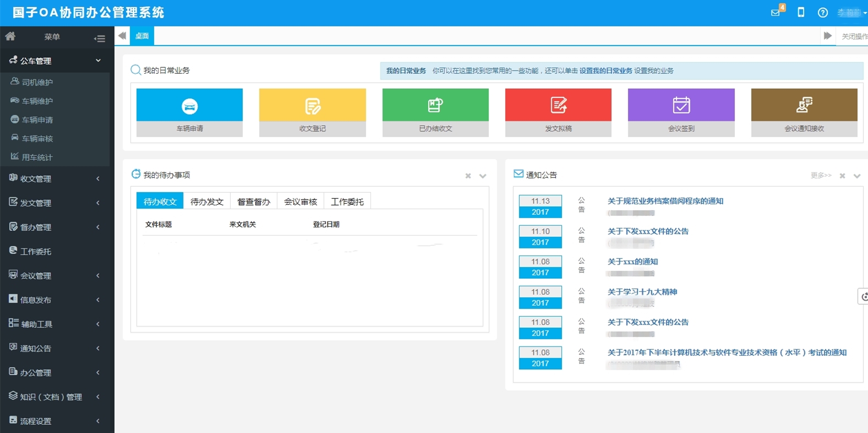Image resolution: width=868 pixels, height=433 pixels.
Task: Expand the 知识（文档）管理 menu group
Action: click(x=55, y=397)
